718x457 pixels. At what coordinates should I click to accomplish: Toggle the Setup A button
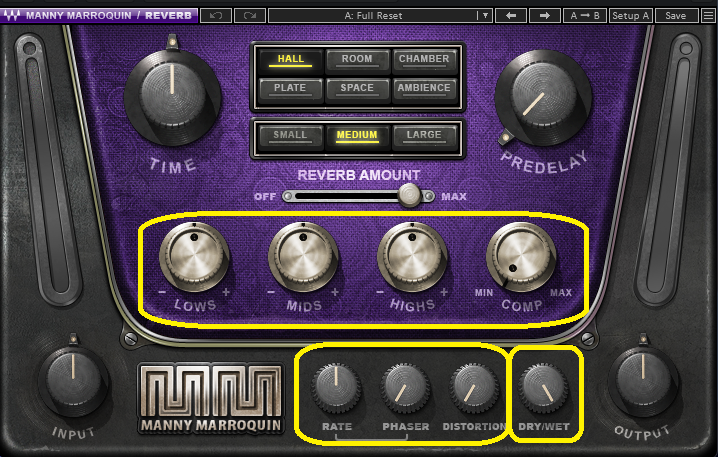[x=631, y=16]
